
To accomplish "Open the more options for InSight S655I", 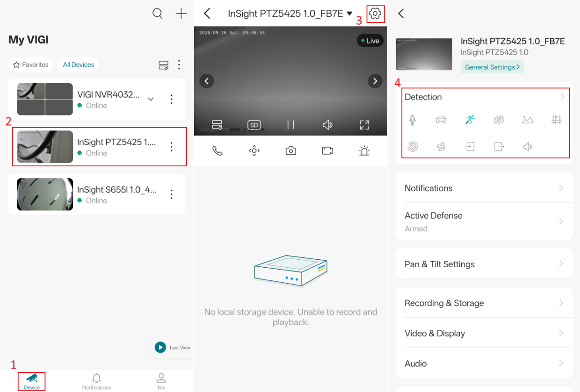I will [172, 194].
